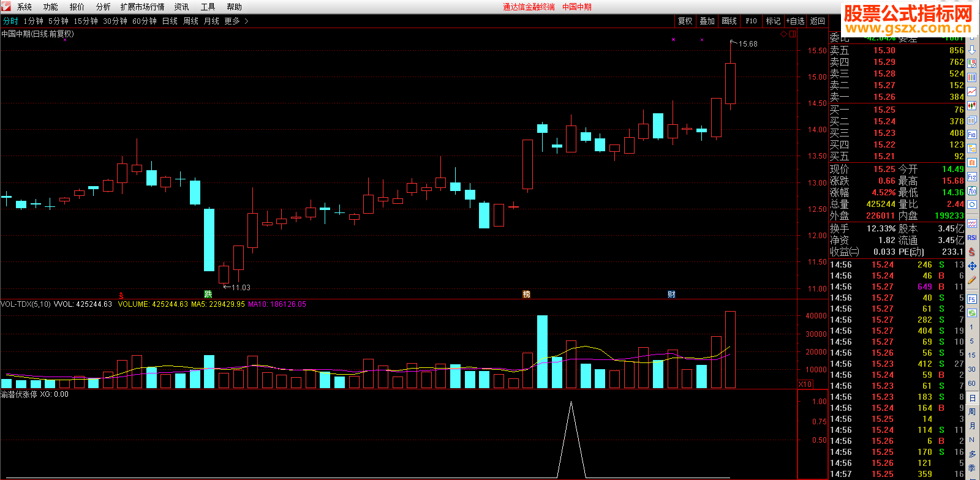Click the red split-panel icon above chart
This screenshot has height=480, width=980.
pos(793,34)
